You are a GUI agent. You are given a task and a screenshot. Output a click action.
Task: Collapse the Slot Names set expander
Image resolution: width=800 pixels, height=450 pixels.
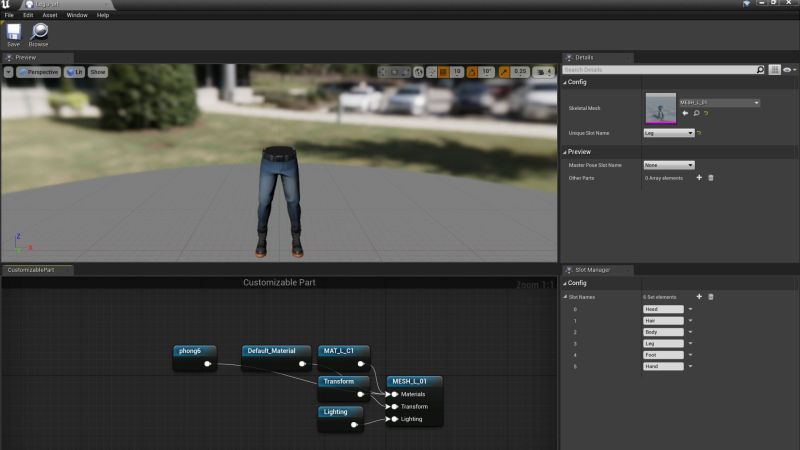click(565, 296)
